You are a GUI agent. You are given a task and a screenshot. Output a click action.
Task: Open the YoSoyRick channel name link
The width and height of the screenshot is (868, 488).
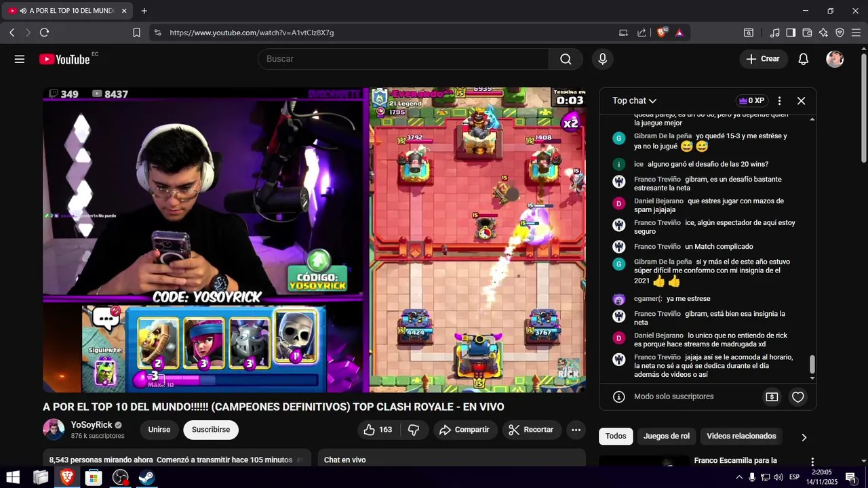click(x=92, y=425)
